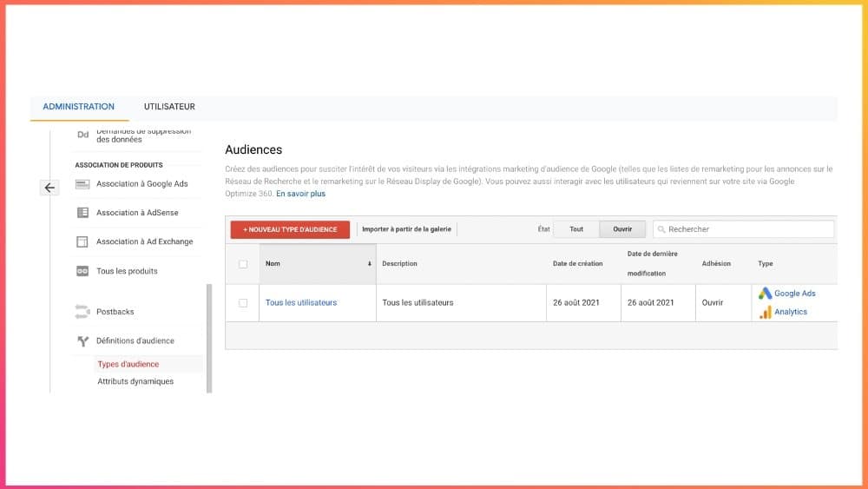
Task: Select Types d'audience submenu item
Action: pyautogui.click(x=128, y=364)
